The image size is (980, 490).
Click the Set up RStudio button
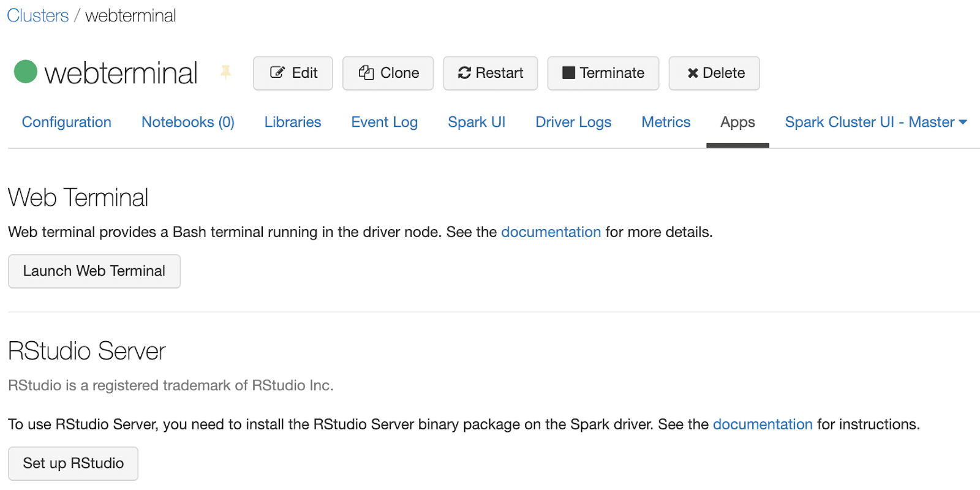coord(73,464)
